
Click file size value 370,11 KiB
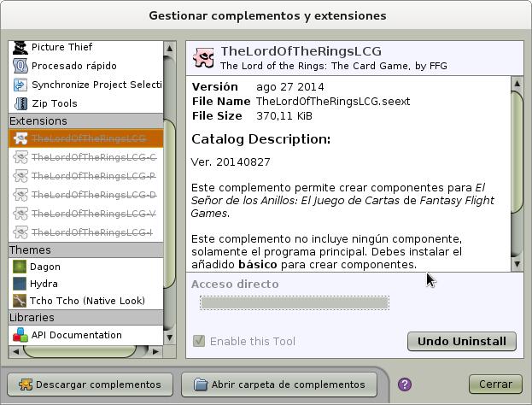point(284,115)
